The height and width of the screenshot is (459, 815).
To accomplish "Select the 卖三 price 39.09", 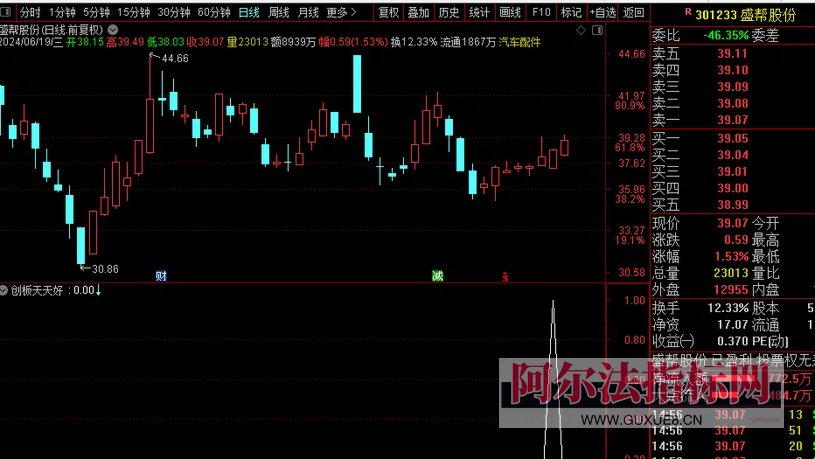I will 732,87.
